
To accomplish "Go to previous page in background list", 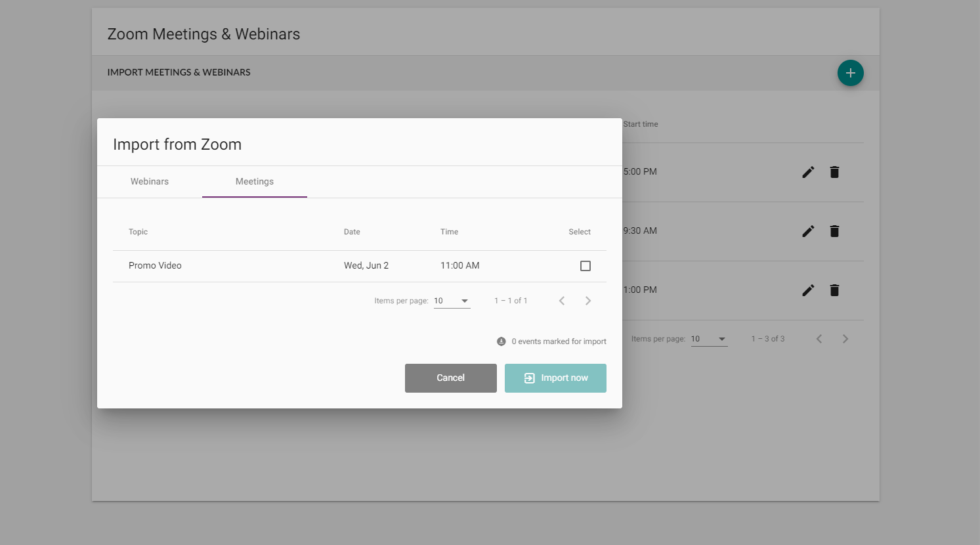I will [819, 339].
